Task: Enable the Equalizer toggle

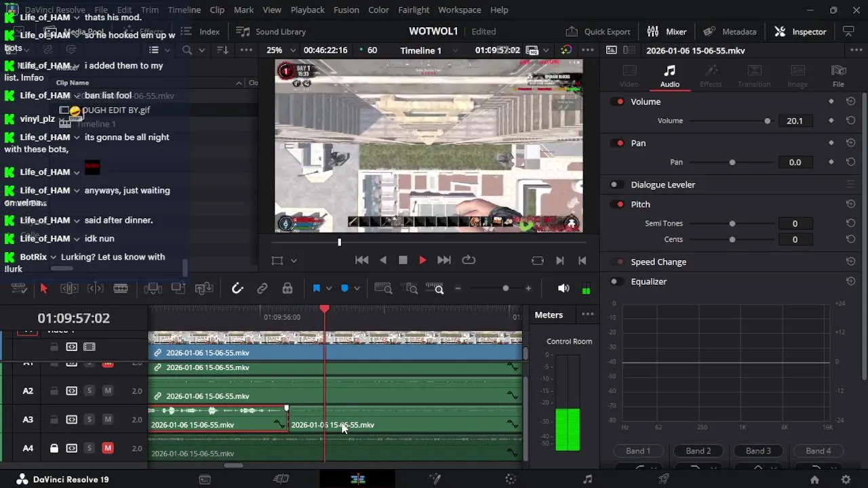Action: 616,281
